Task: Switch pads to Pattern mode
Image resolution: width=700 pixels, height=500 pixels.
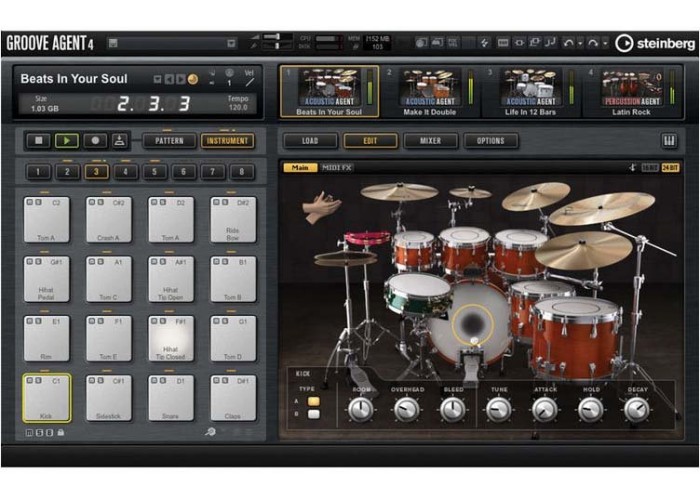Action: 169,141
